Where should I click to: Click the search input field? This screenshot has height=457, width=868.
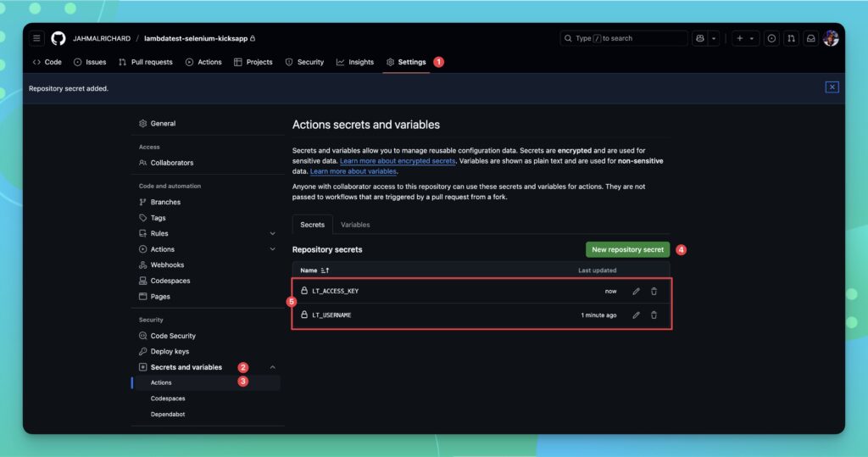[623, 38]
